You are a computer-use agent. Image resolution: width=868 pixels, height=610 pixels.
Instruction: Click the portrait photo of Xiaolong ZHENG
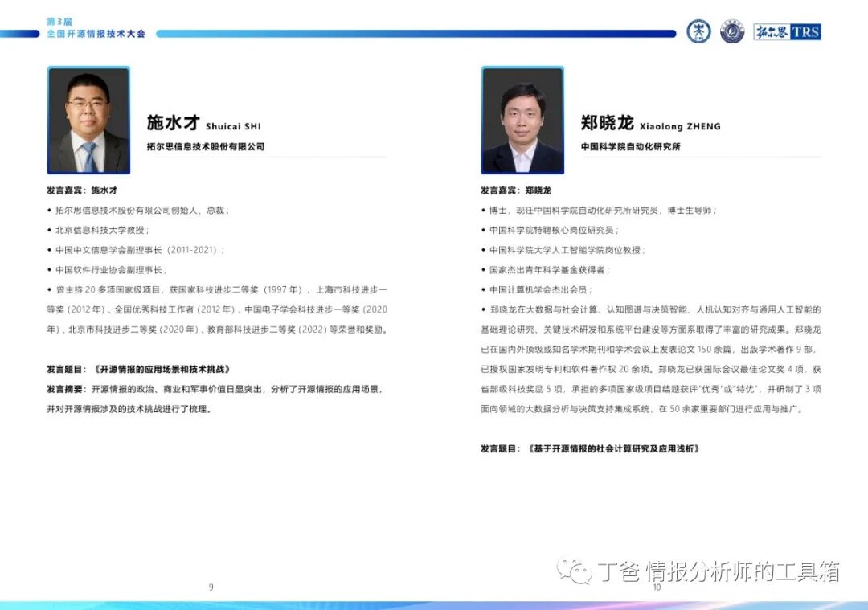[x=522, y=120]
